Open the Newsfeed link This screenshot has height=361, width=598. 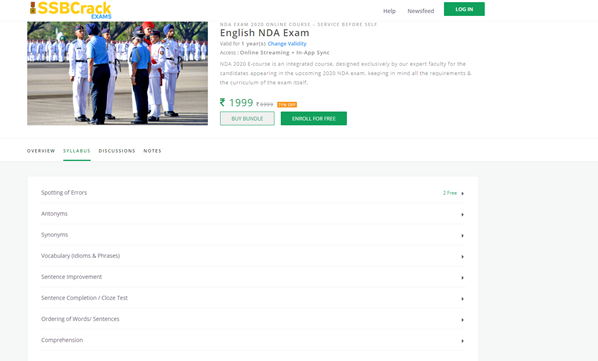(421, 11)
